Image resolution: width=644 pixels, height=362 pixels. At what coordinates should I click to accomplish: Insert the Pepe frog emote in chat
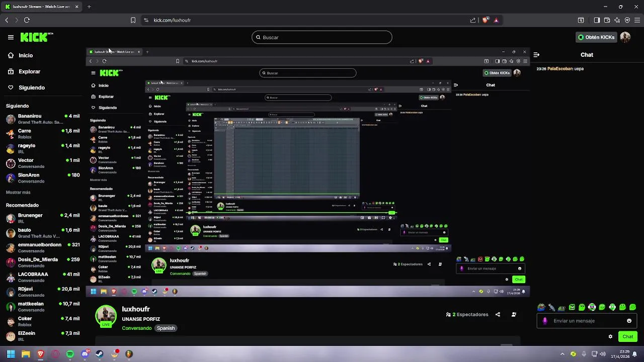541,307
